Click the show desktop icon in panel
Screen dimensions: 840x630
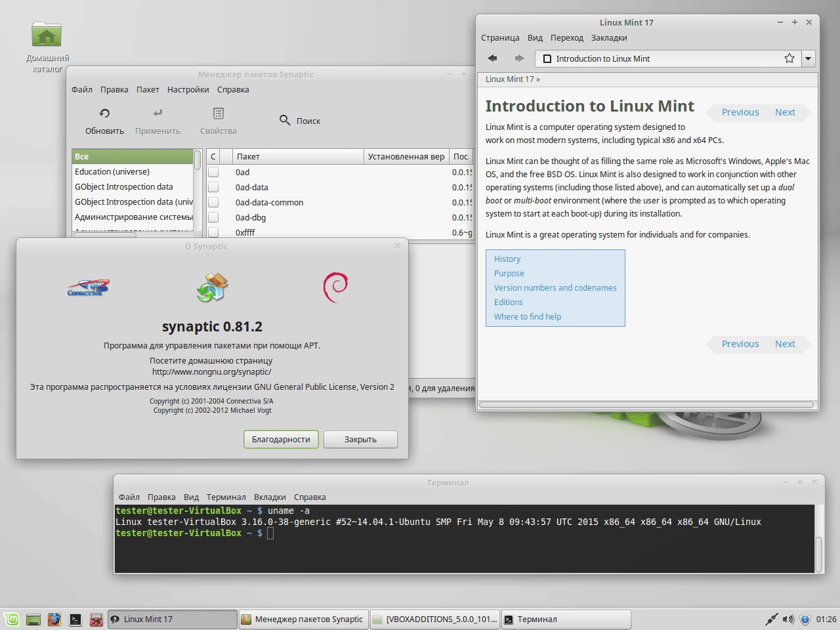33,619
